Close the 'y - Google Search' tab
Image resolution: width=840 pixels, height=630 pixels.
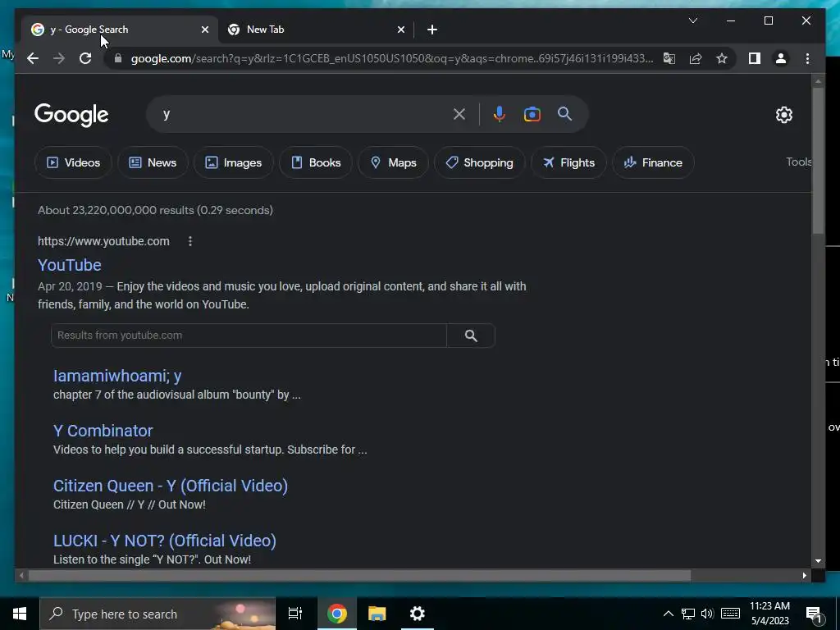click(204, 30)
